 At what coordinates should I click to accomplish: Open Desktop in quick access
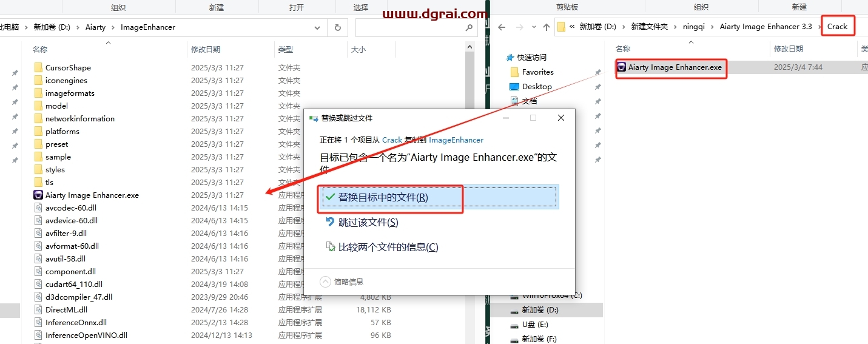(537, 87)
